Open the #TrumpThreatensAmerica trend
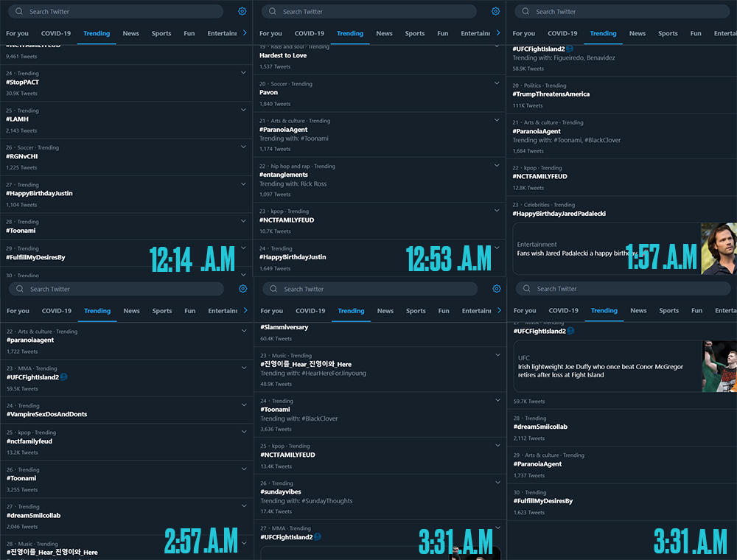 point(551,94)
